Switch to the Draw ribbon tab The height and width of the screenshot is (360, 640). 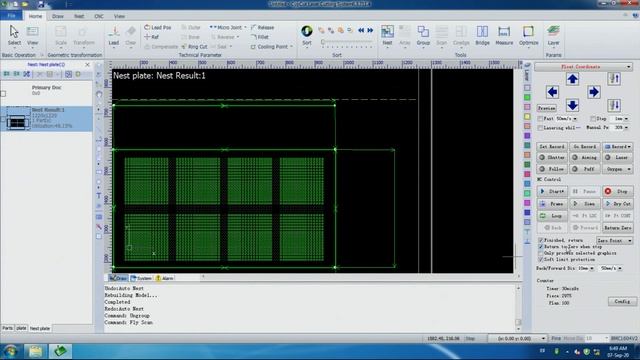click(58, 16)
